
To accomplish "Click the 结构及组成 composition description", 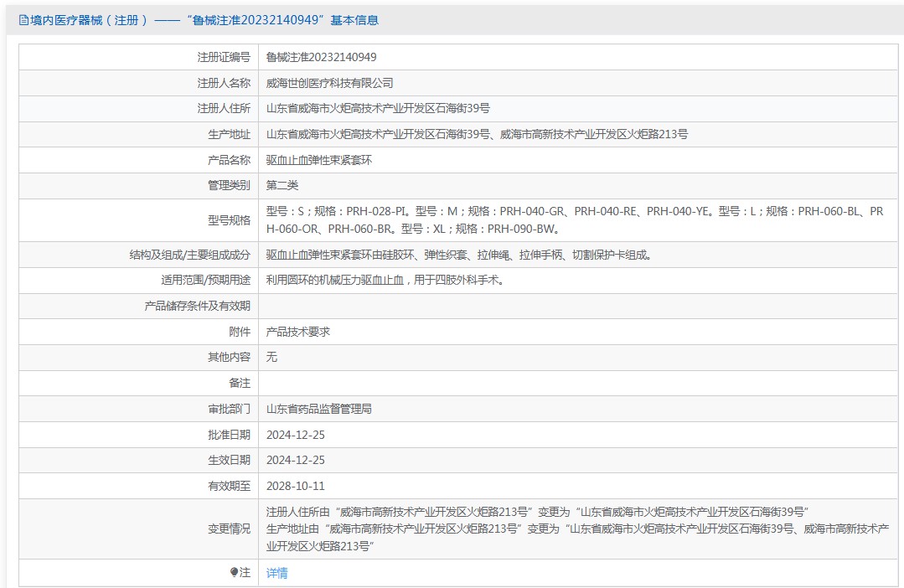I will click(x=458, y=255).
